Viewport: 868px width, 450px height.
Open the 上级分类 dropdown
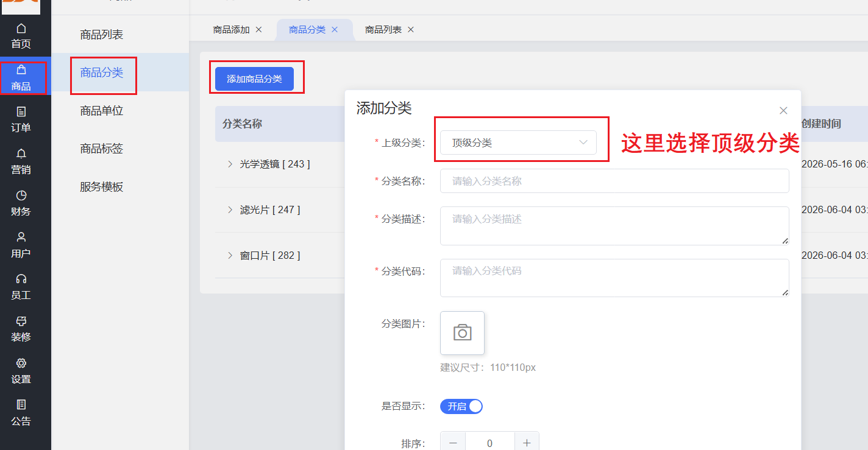coord(518,142)
